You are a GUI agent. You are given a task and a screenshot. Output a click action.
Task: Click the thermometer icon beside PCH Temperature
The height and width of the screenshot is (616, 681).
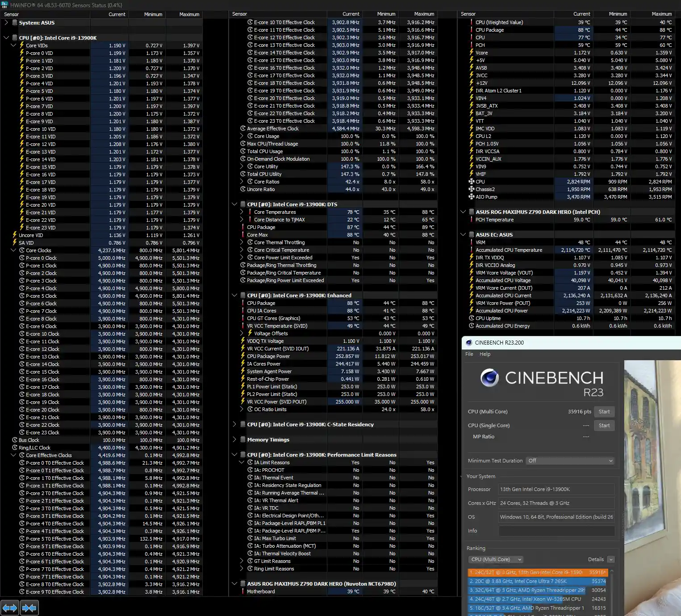pos(472,220)
